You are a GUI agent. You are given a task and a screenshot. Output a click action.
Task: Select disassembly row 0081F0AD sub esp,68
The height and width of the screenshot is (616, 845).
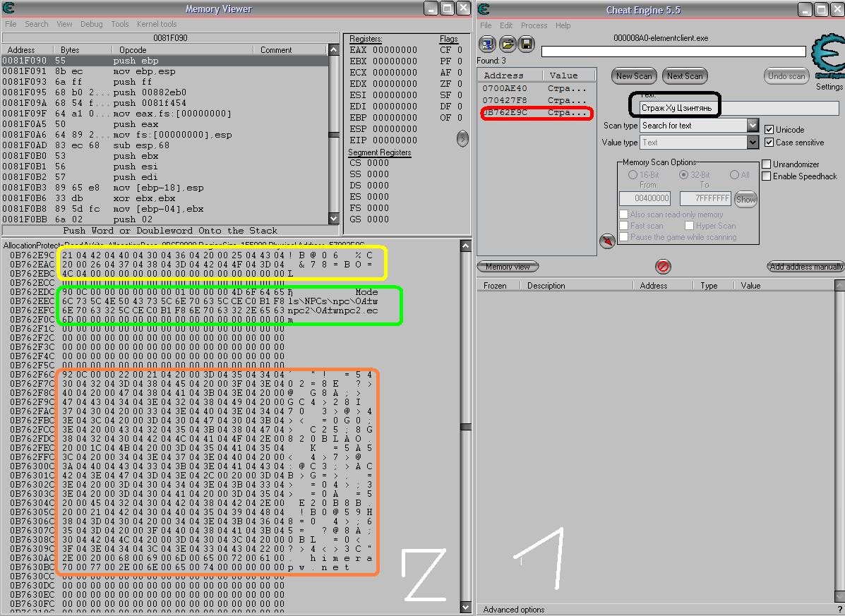tap(165, 145)
